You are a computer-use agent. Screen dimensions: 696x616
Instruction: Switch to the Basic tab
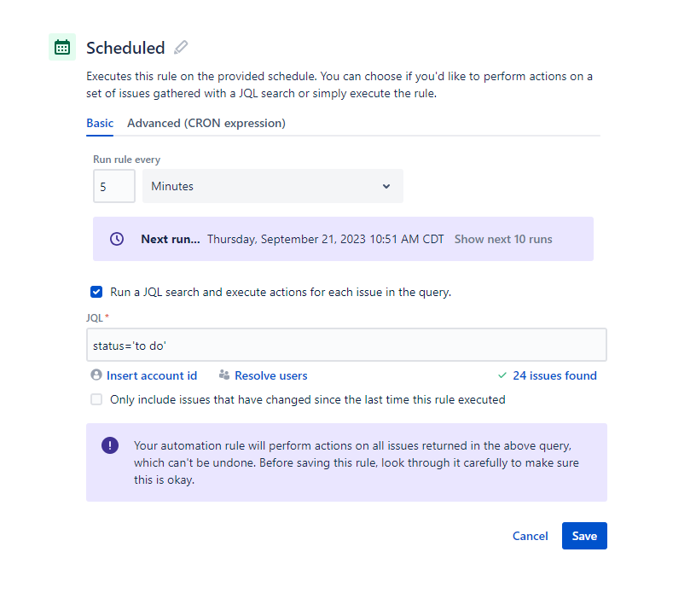[100, 123]
